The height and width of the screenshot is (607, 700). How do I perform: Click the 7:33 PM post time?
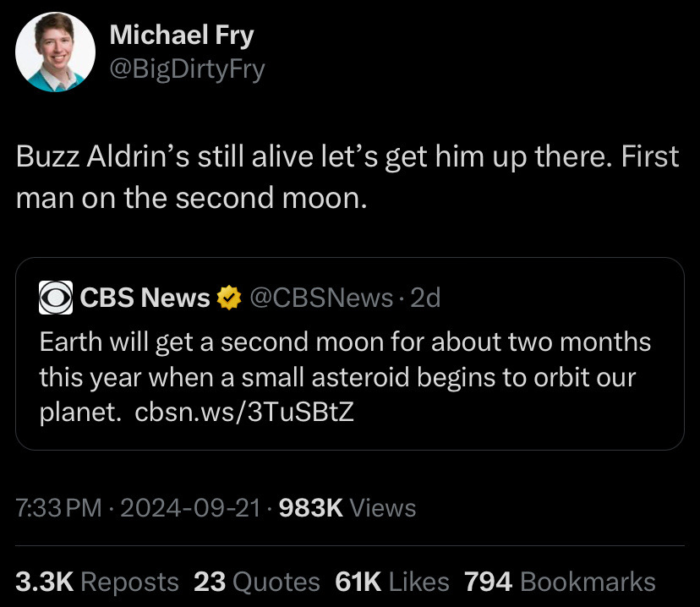[x=57, y=508]
